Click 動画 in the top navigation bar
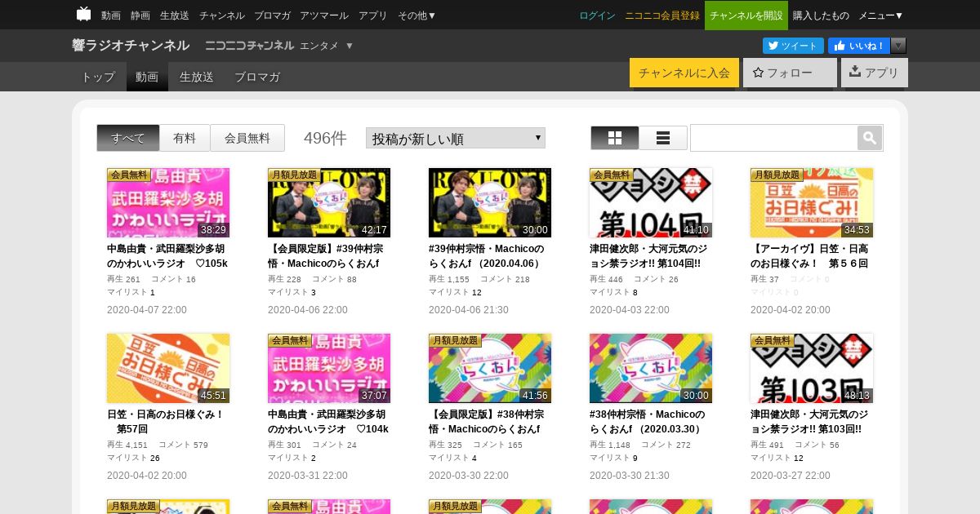 click(x=111, y=16)
